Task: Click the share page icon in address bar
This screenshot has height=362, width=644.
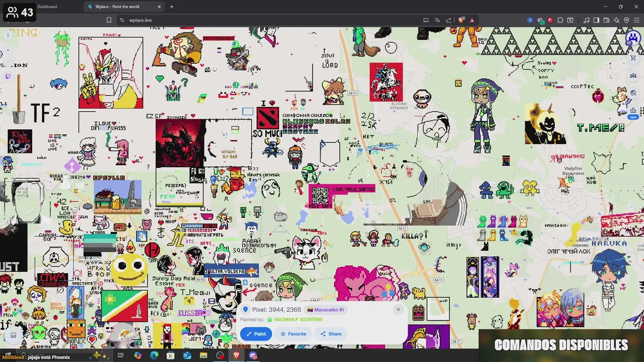Action: pyautogui.click(x=448, y=20)
